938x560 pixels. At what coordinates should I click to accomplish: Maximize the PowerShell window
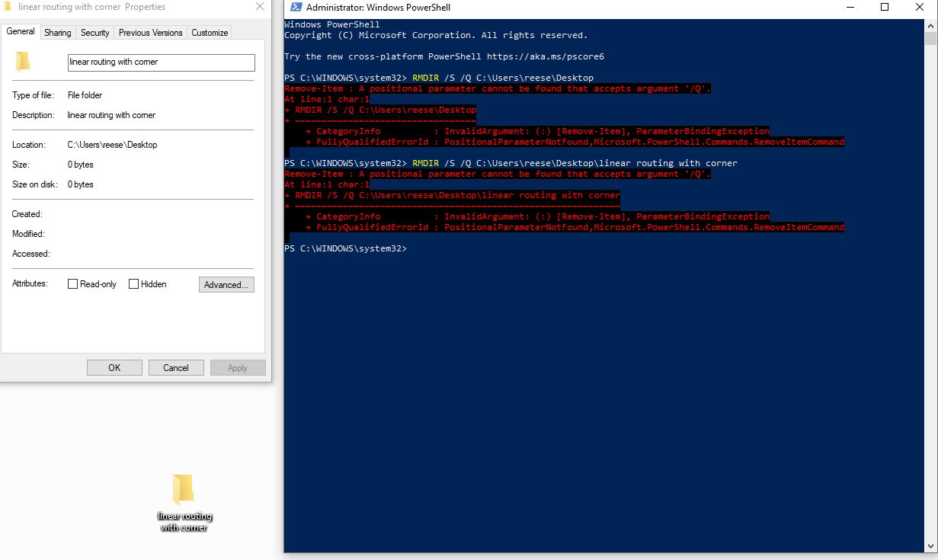(885, 8)
